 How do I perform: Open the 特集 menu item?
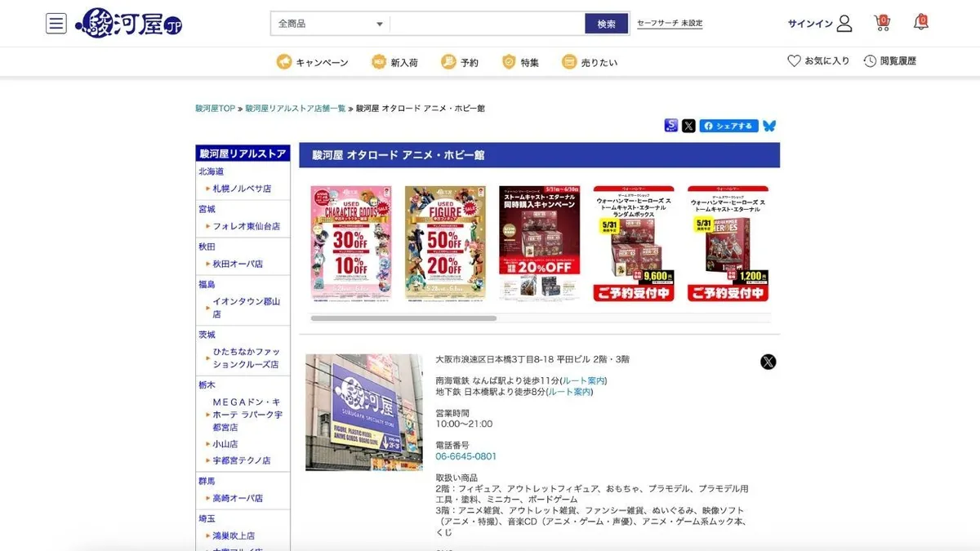point(530,63)
